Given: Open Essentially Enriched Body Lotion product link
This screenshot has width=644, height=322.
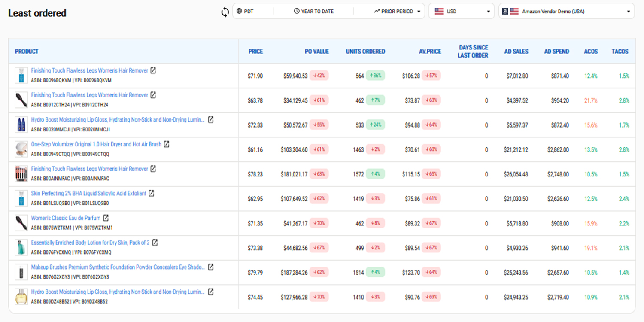Looking at the screenshot, I should tap(90, 243).
